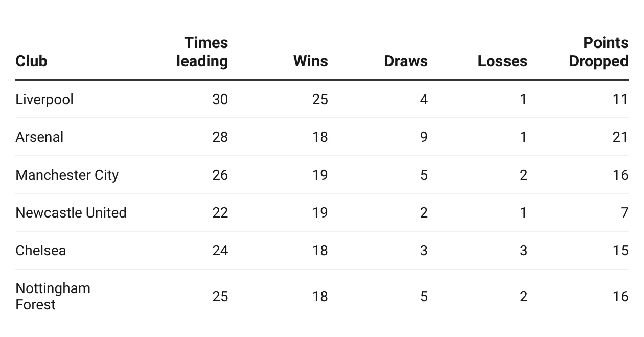Click the Newcastle United row label
This screenshot has width=644, height=337.
71,212
